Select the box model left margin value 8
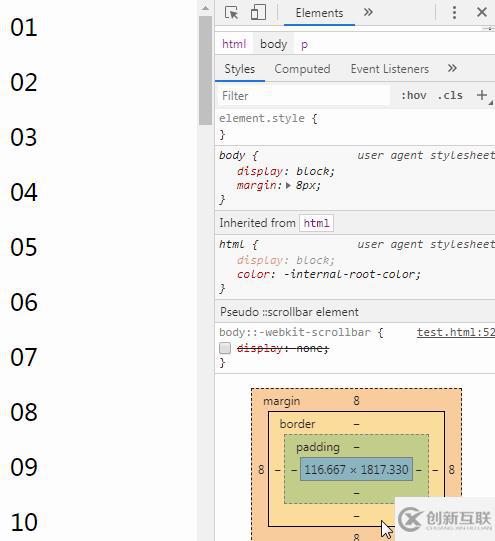This screenshot has height=541, width=495. pos(261,470)
